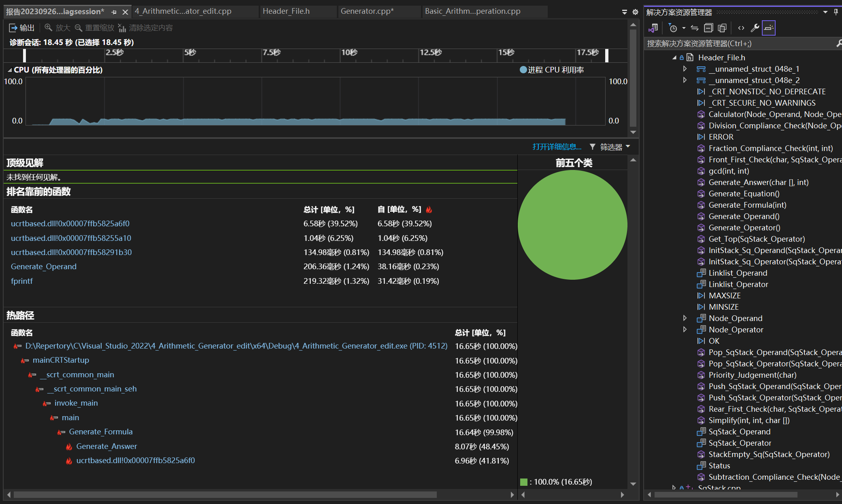Collapse all in Solution Explorer

708,28
